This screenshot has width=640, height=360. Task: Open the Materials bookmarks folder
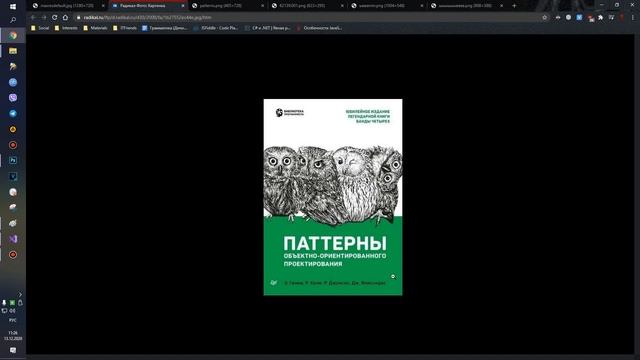[x=95, y=28]
